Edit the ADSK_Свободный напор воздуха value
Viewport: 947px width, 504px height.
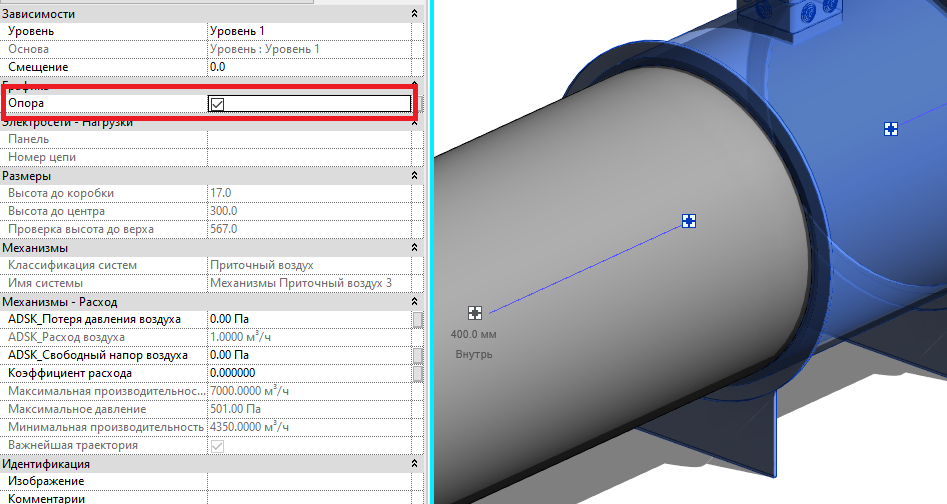click(309, 355)
